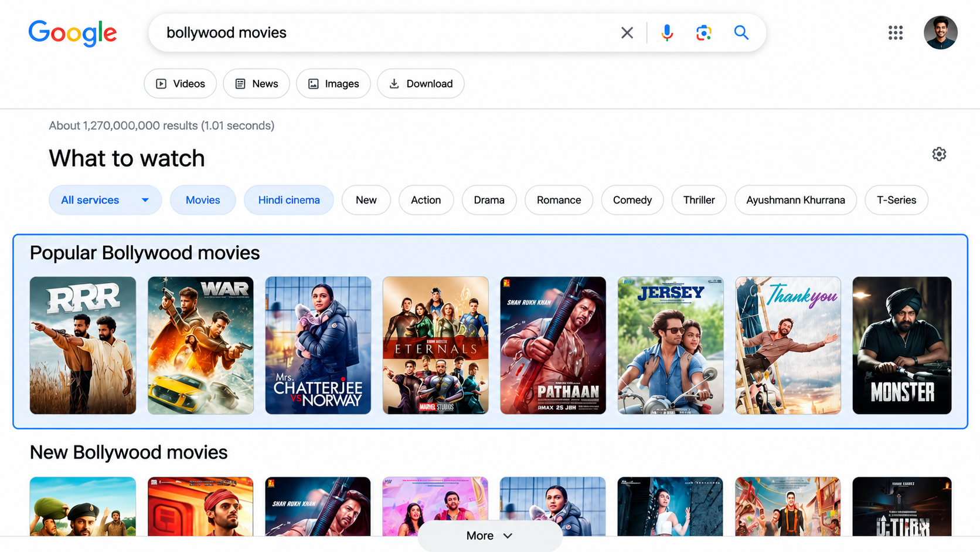Enable the Comedy genre chip
The height and width of the screenshot is (552, 980).
pyautogui.click(x=632, y=200)
